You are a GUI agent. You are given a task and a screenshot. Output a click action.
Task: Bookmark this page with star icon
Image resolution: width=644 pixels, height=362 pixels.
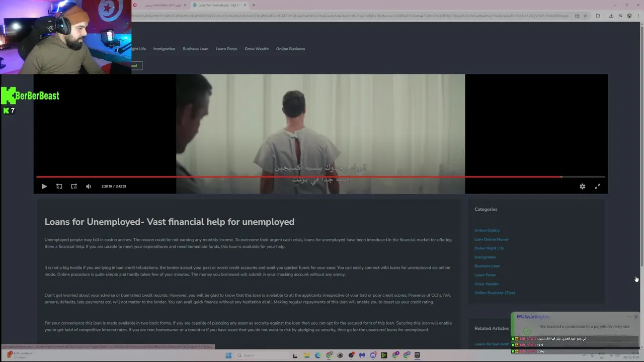(x=585, y=16)
